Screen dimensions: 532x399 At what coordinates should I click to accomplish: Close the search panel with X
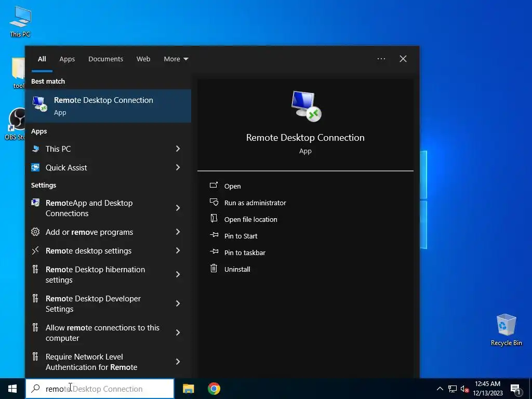click(403, 59)
